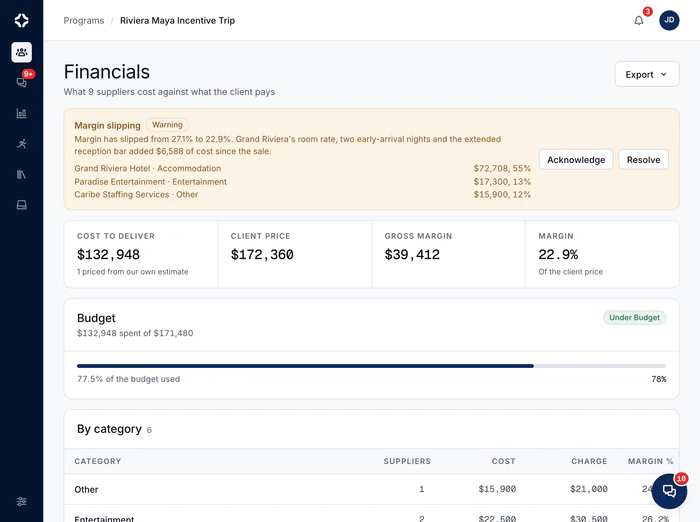This screenshot has width=700, height=522.
Task: Click the Paradise Entertainment · Entertainment line
Action: 150,182
